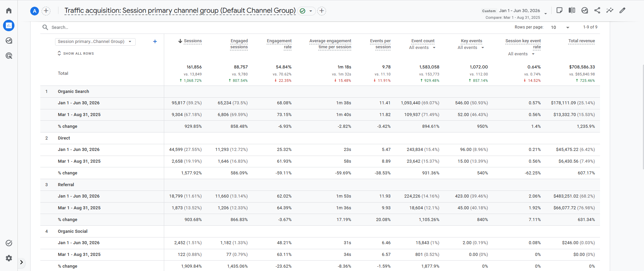This screenshot has height=271, width=644.
Task: Select the Organic Search row label
Action: tap(74, 92)
